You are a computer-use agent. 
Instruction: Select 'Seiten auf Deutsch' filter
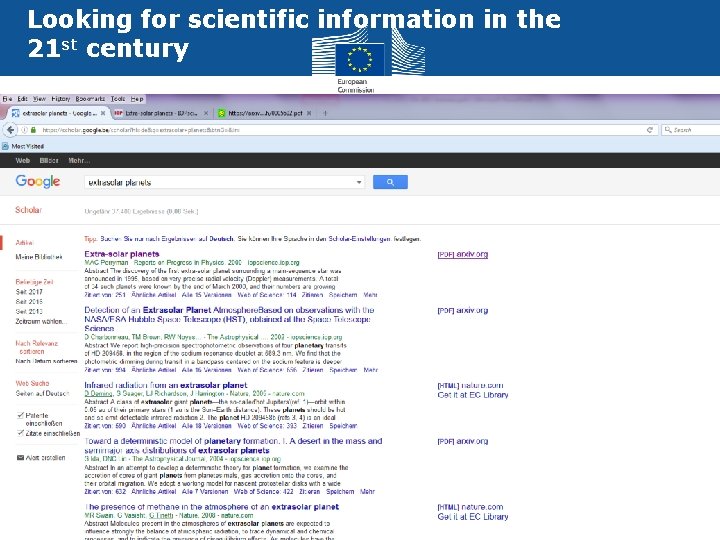pos(42,394)
